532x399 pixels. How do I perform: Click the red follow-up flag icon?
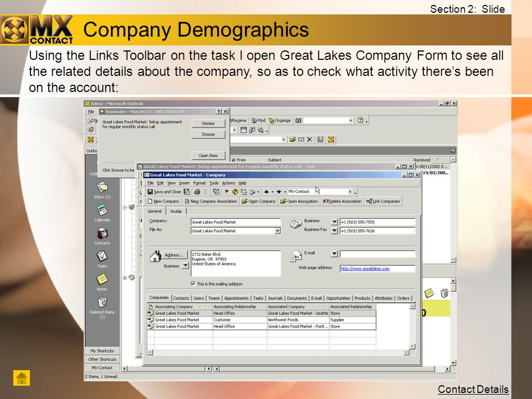(x=227, y=192)
